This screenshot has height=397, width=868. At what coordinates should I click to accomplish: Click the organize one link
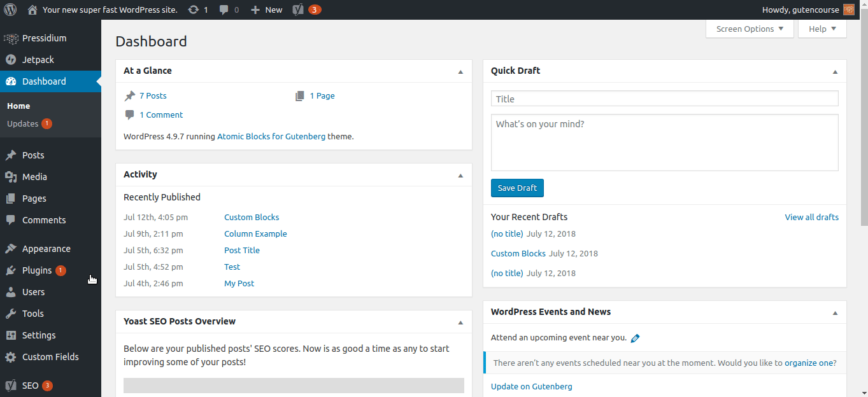809,363
